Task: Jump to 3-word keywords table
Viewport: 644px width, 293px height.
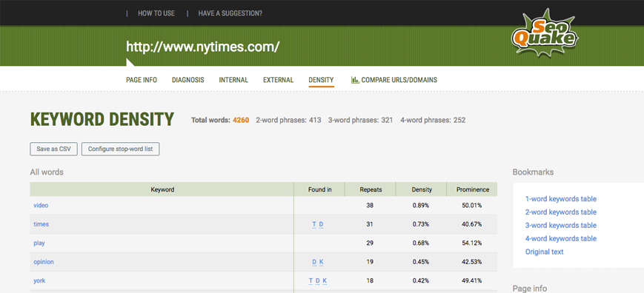Action: pos(560,226)
